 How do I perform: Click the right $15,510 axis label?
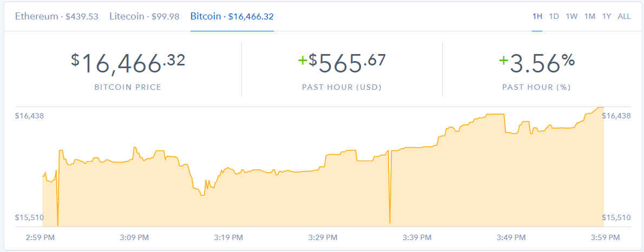(x=616, y=217)
